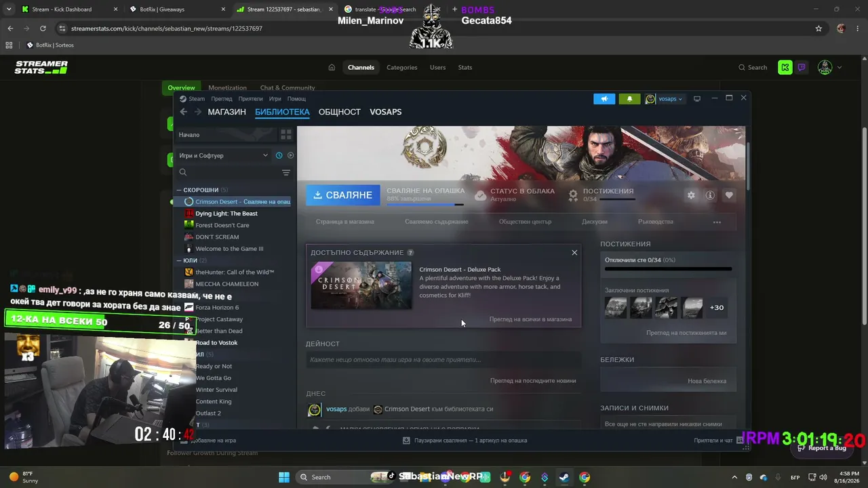Bookmark this page with Chrome star
868x488 pixels.
818,28
